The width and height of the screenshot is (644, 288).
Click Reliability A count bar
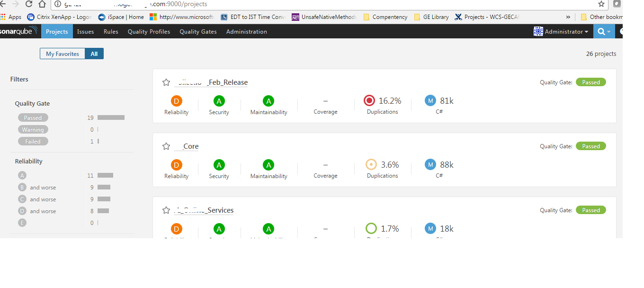click(x=105, y=175)
